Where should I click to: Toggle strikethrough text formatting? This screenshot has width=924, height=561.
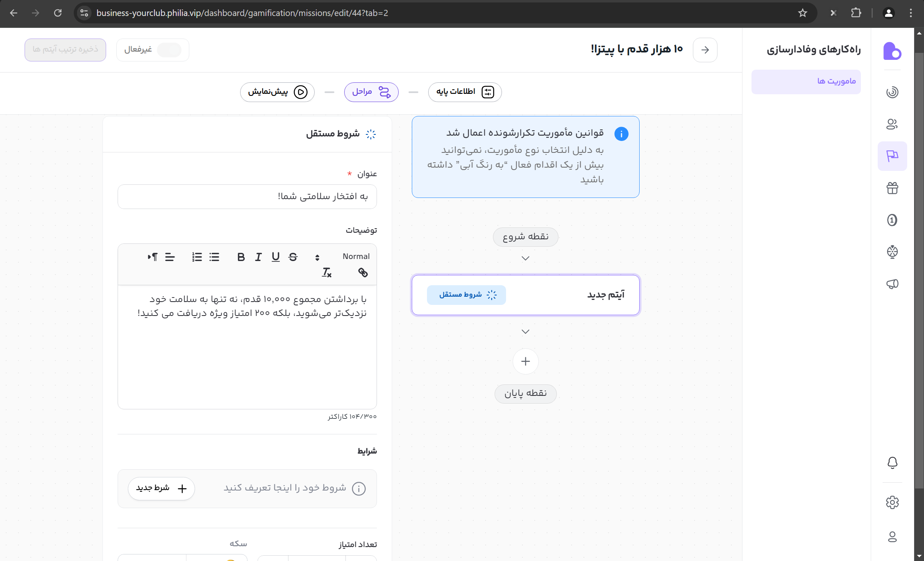pos(293,257)
